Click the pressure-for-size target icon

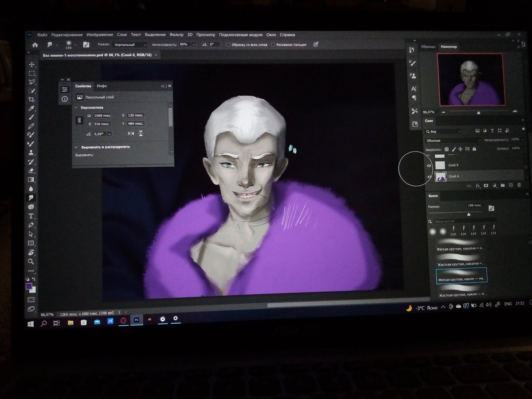[316, 45]
